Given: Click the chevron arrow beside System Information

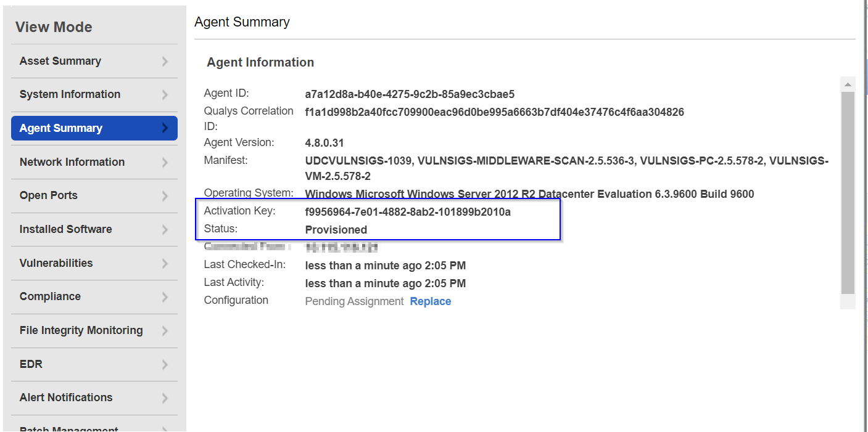Looking at the screenshot, I should click(165, 95).
